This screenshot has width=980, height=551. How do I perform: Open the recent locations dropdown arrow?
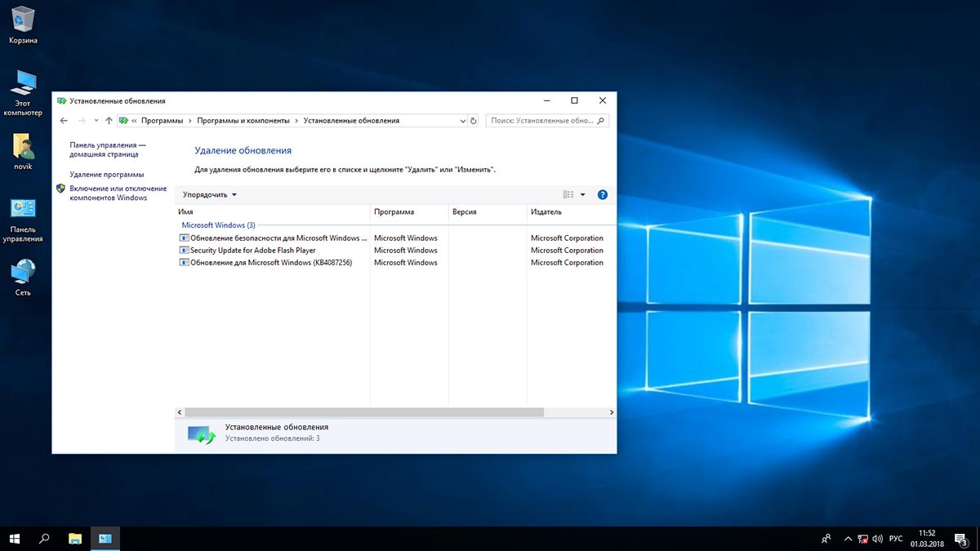[x=96, y=121]
